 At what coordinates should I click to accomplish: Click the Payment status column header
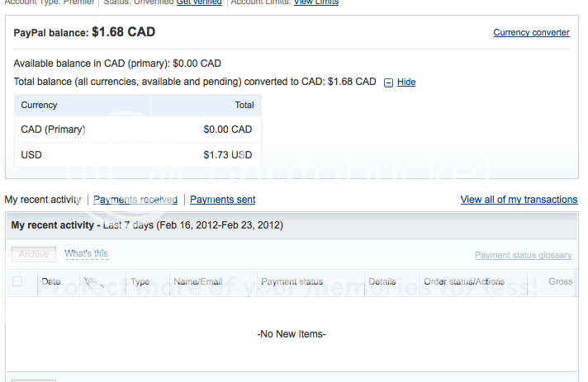pos(292,282)
